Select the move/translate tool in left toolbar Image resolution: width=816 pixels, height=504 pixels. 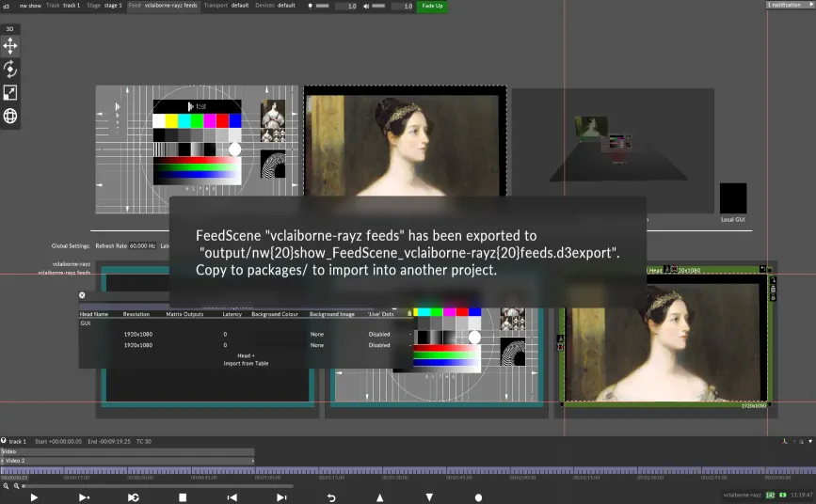pyautogui.click(x=10, y=45)
